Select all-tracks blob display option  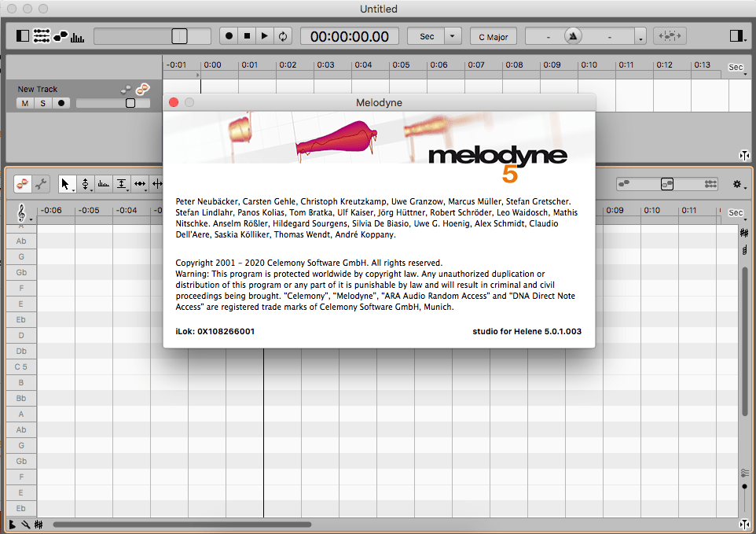(x=710, y=184)
